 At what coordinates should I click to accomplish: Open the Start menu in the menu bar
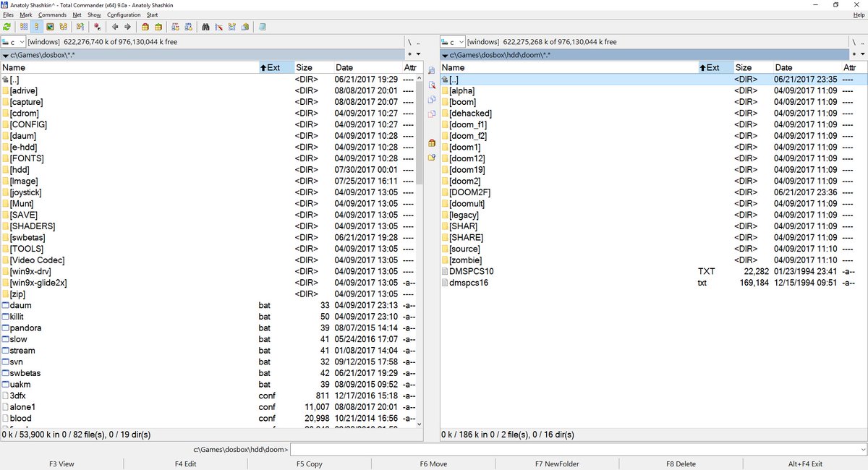152,14
